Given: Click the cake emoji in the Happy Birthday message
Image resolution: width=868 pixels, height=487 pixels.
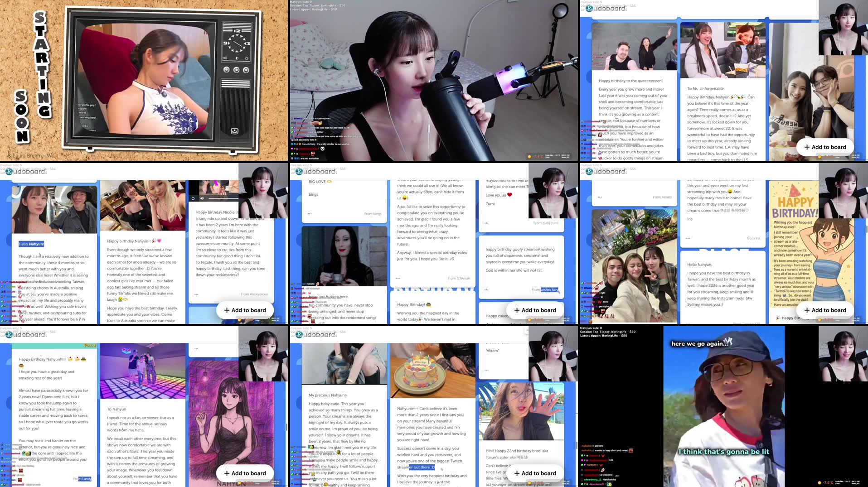Looking at the screenshot, I should click(x=429, y=304).
